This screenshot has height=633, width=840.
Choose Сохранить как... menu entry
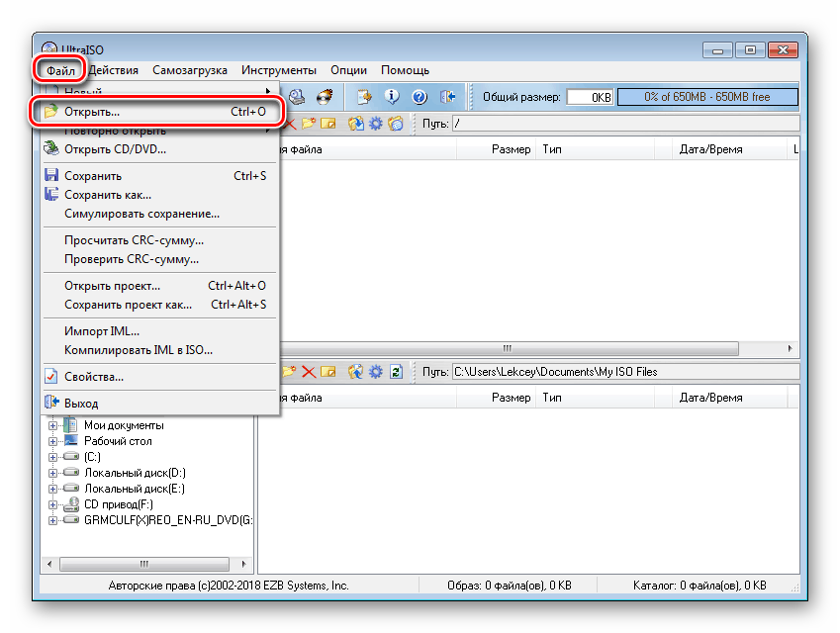pyautogui.click(x=159, y=195)
